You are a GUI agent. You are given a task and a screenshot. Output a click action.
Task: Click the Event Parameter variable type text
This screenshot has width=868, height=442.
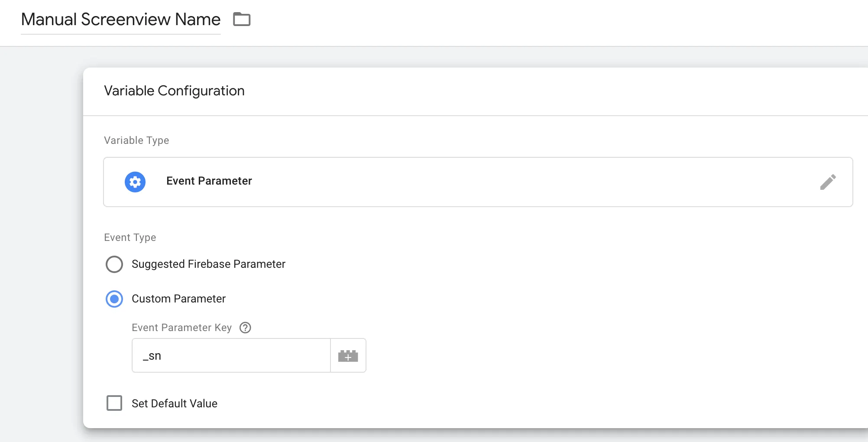209,181
